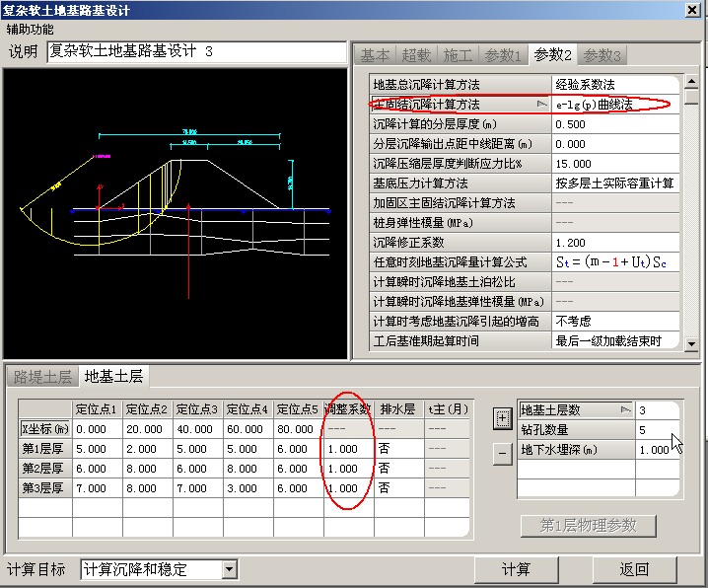
Task: Switch to the 基本 tab
Action: [375, 55]
